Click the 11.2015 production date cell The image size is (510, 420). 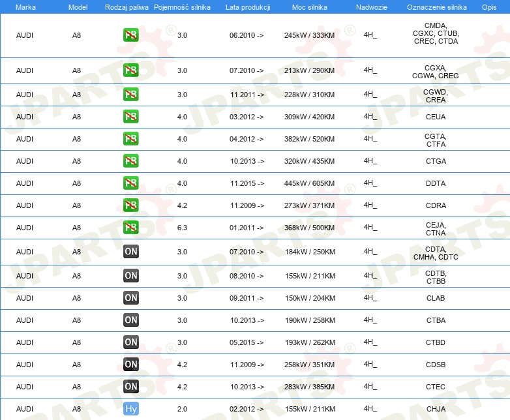click(247, 183)
